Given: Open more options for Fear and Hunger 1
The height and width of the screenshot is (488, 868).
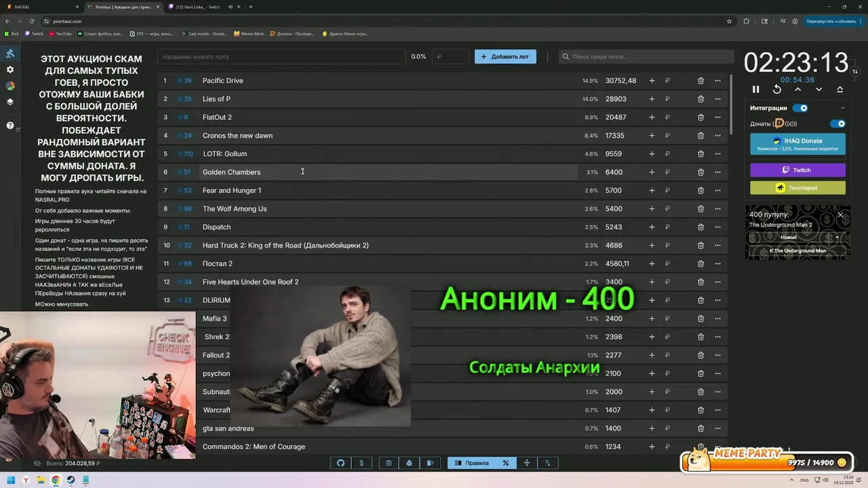Looking at the screenshot, I should [x=718, y=190].
